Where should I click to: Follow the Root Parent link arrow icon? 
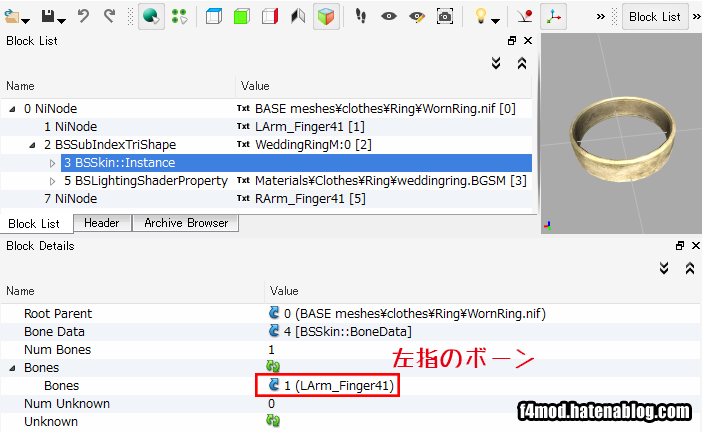[274, 312]
